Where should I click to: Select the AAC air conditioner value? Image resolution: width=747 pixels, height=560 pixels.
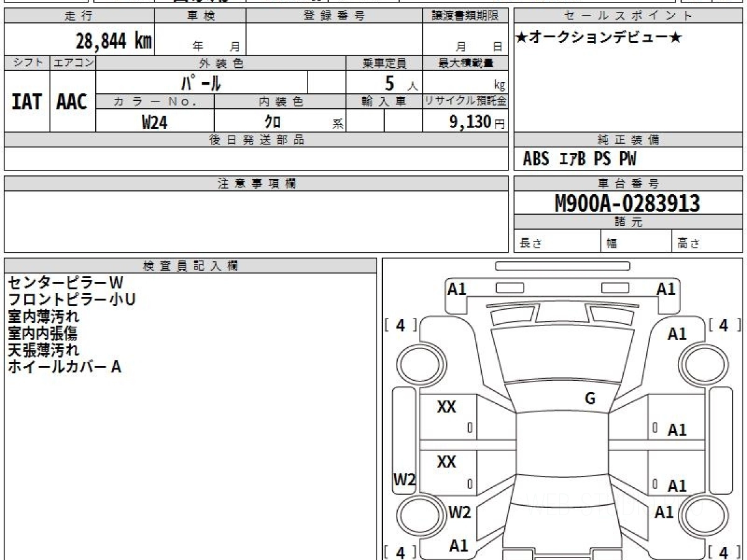pos(72,102)
